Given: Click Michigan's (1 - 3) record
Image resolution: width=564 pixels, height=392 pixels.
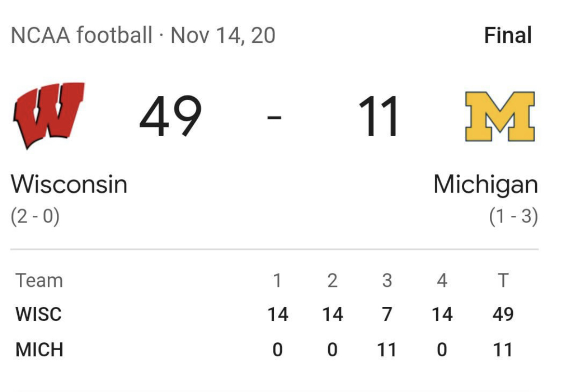Looking at the screenshot, I should (x=514, y=216).
